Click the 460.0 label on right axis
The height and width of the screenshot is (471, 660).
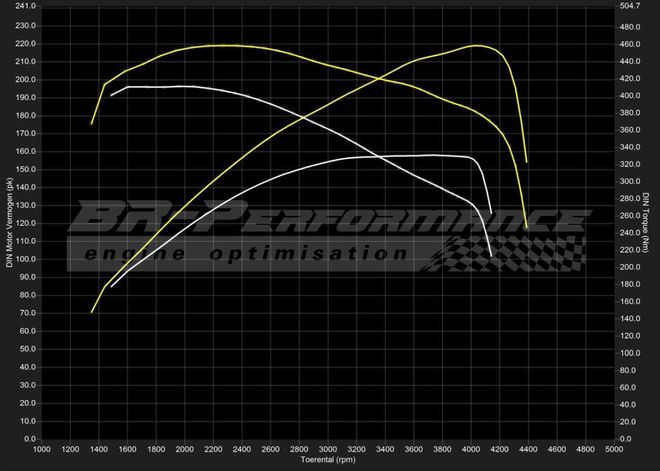point(632,44)
